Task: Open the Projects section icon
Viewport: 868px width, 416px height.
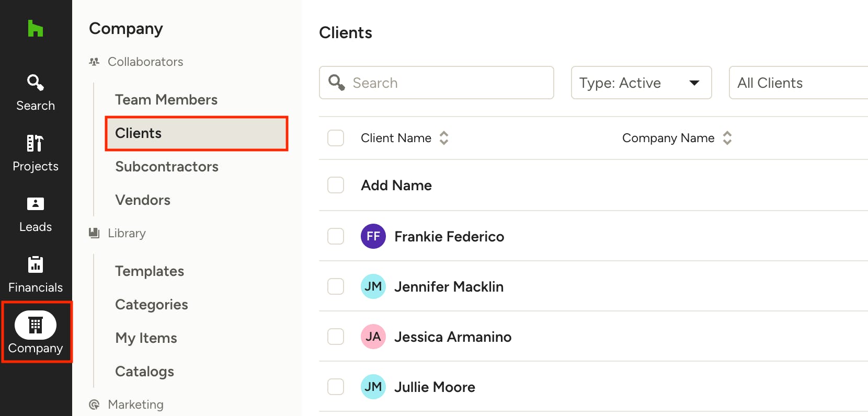Action: [36, 143]
